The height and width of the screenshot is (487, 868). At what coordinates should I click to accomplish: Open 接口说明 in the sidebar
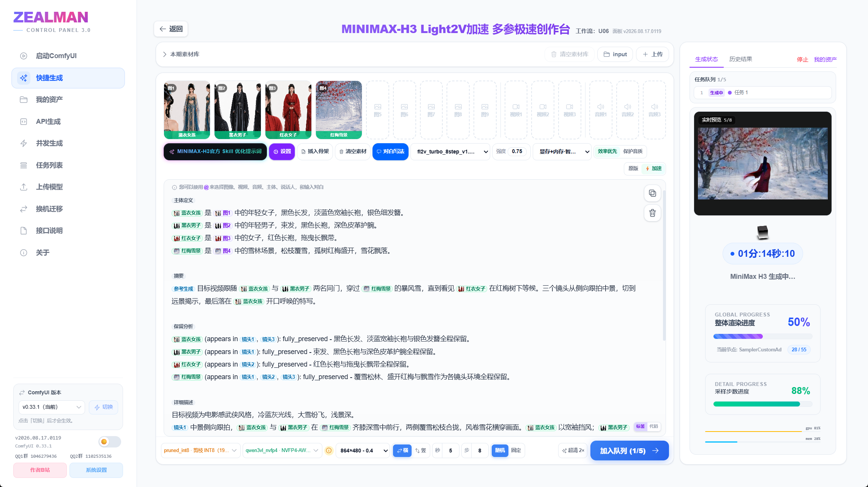click(x=68, y=231)
